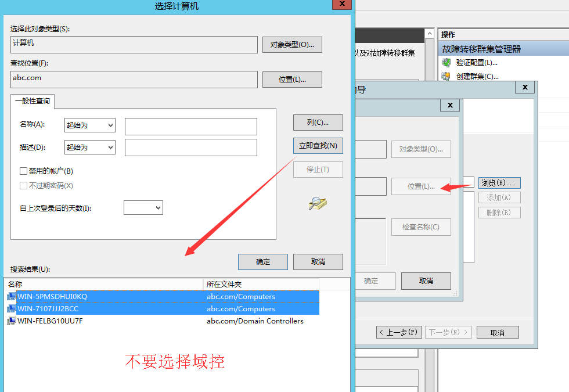Click the 列(C)... button
Image resolution: width=569 pixels, height=392 pixels.
point(318,123)
